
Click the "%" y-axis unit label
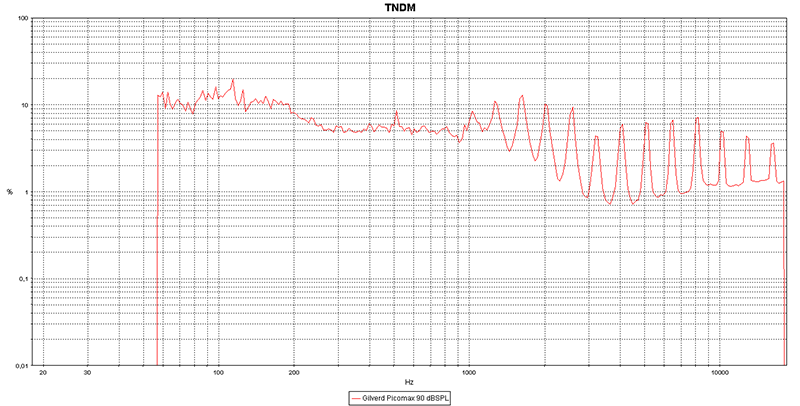pyautogui.click(x=9, y=192)
